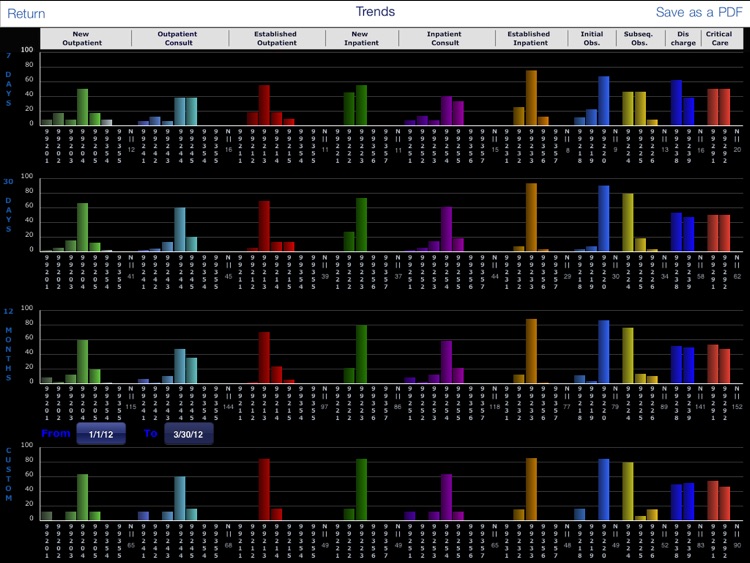Tap the Return button
The image size is (750, 563).
(26, 13)
